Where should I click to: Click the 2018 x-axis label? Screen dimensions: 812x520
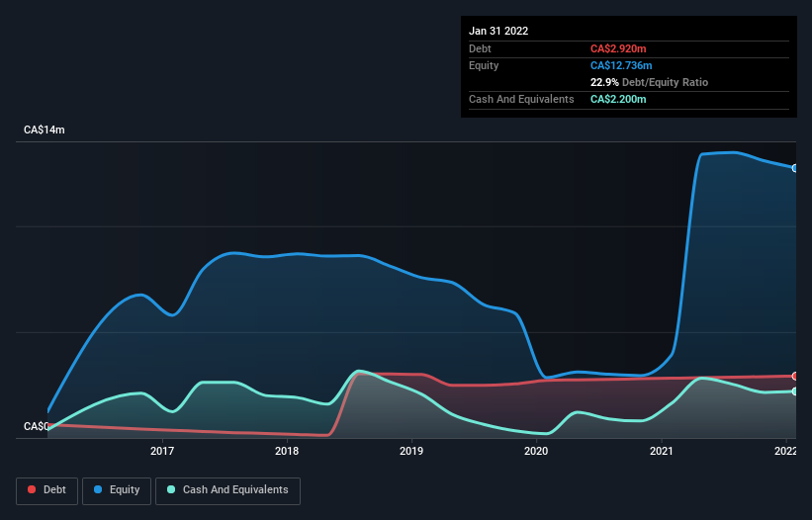(287, 451)
